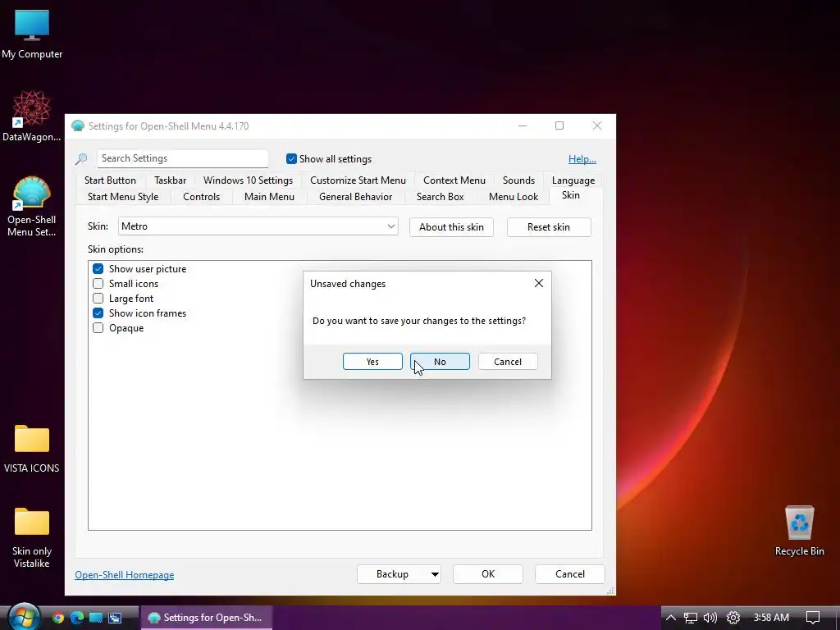
Task: Switch to the Language tab
Action: tap(573, 180)
